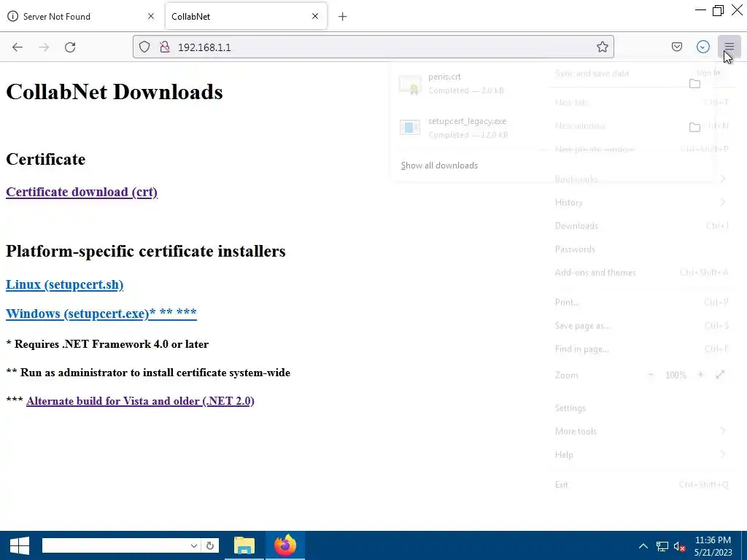Screen dimensions: 747x560
Task: Show setupcert_legacy.exe in its folder
Action: click(694, 127)
